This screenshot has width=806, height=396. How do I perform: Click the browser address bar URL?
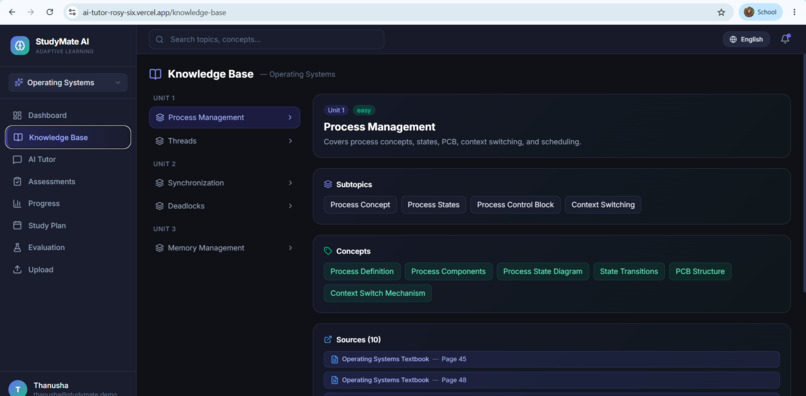point(154,12)
